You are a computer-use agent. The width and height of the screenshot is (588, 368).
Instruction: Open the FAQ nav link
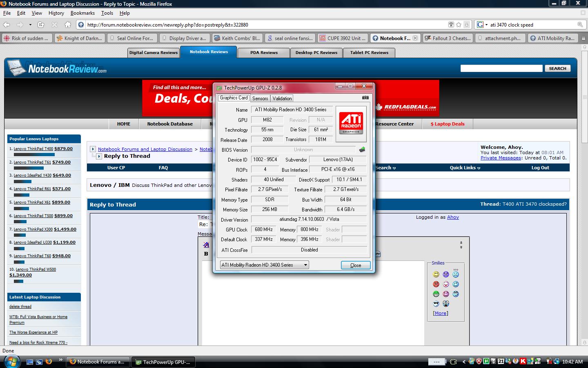coord(163,168)
